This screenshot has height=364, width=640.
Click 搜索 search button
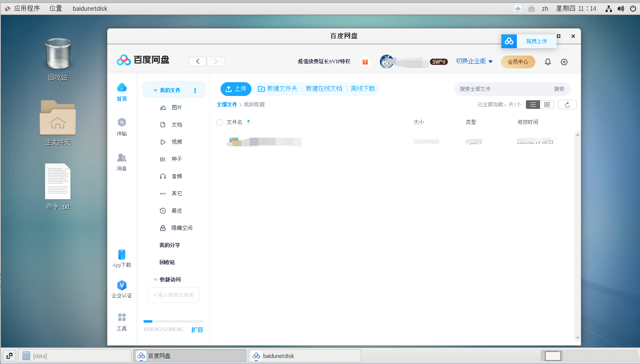pyautogui.click(x=559, y=89)
